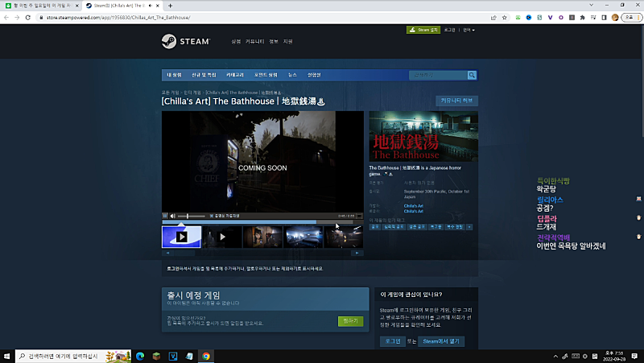Click the green Steam 설치 button
Screen dimensions: 644x363
pos(423,30)
